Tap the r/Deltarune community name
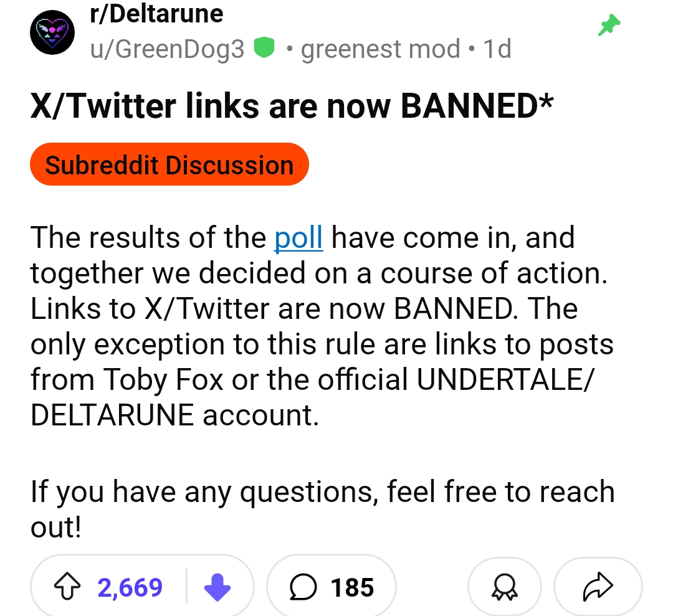 [x=157, y=13]
